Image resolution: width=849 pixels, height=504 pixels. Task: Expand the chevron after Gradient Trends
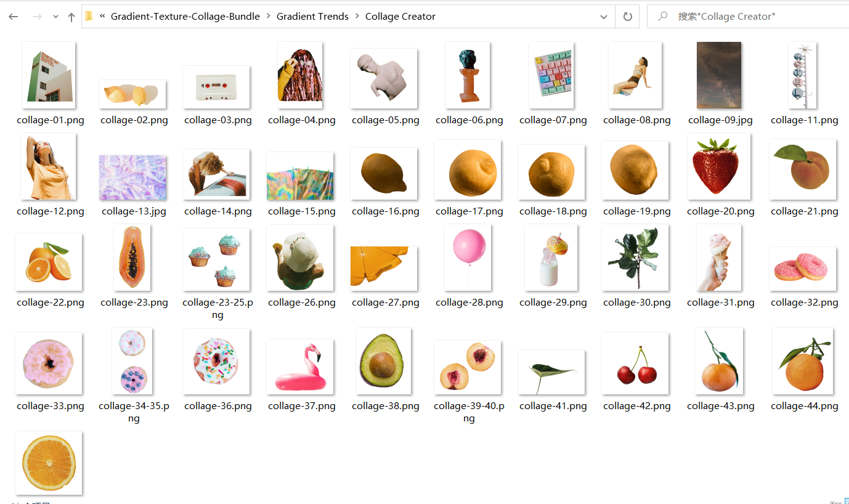[357, 17]
